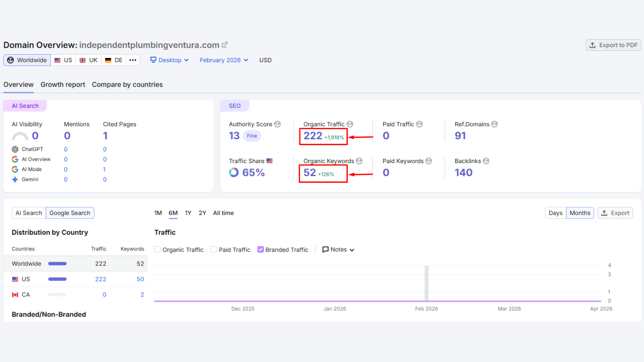The image size is (644, 362).
Task: Click the ChatGPT logo icon
Action: pyautogui.click(x=15, y=149)
